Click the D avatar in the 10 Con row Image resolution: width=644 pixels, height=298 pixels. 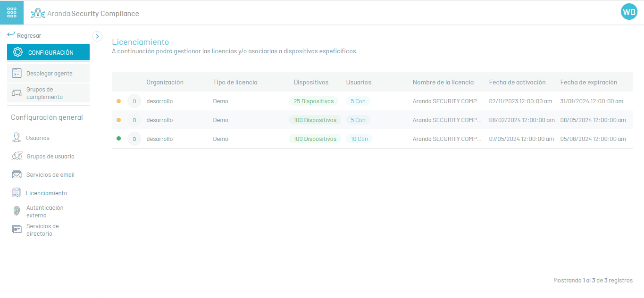click(134, 139)
